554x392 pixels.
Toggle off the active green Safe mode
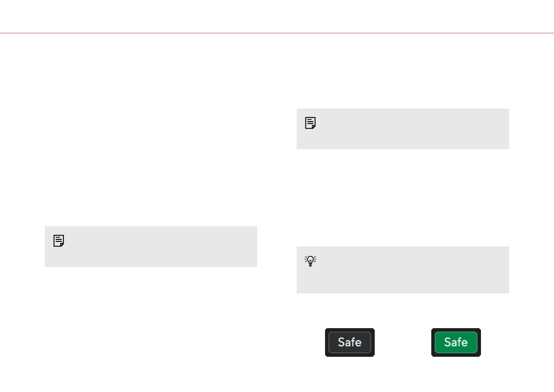(456, 342)
